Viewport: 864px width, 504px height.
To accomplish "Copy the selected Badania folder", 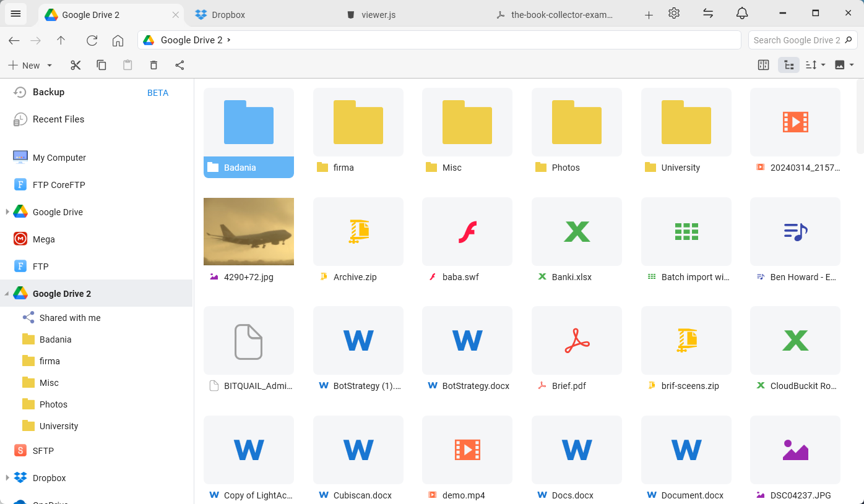I will (102, 65).
